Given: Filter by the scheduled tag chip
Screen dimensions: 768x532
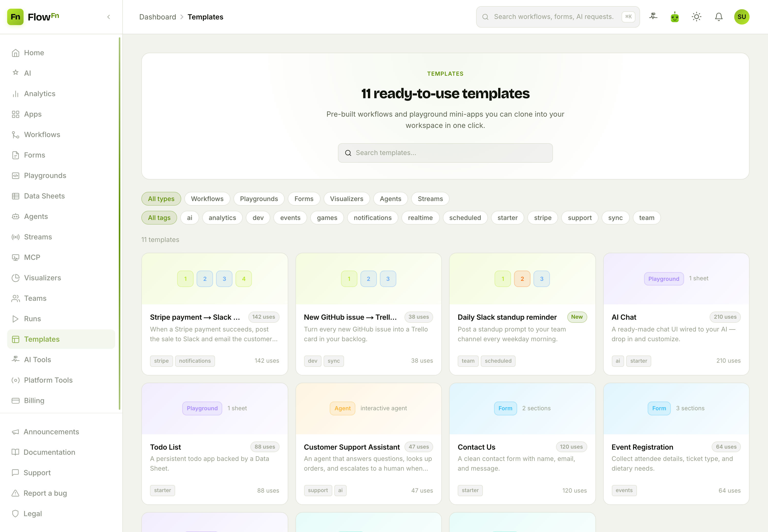Looking at the screenshot, I should pyautogui.click(x=465, y=218).
